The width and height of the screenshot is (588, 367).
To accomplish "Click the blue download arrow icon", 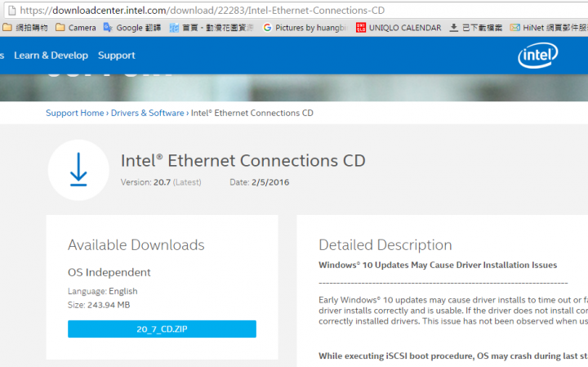I will (x=78, y=169).
